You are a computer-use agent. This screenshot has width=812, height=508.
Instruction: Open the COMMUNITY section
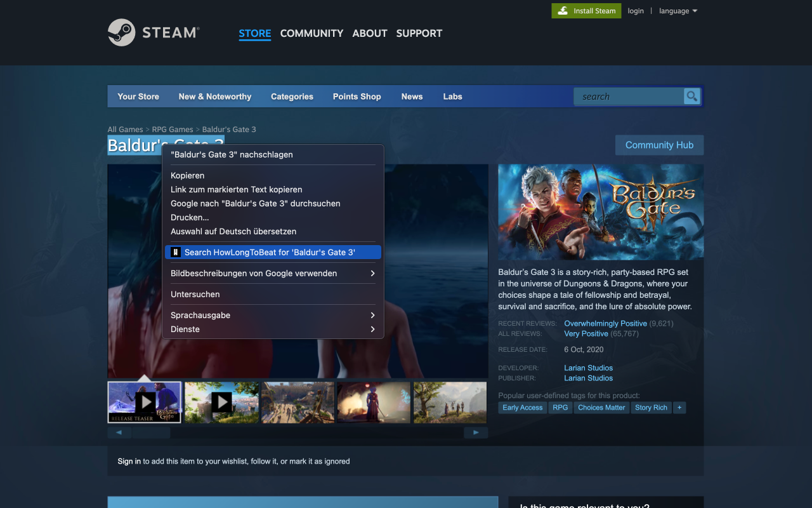[x=311, y=33]
